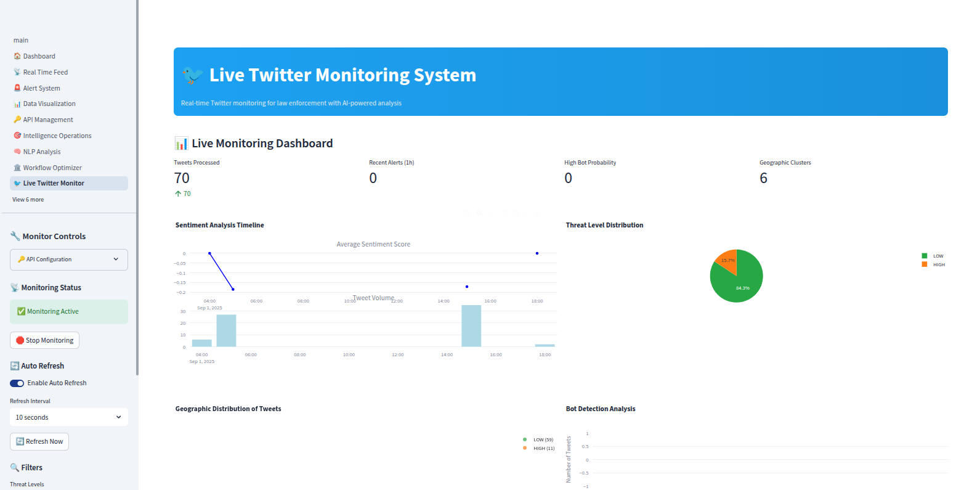980x490 pixels.
Task: Click the satellite icon beside Real Time Feed
Action: [17, 72]
